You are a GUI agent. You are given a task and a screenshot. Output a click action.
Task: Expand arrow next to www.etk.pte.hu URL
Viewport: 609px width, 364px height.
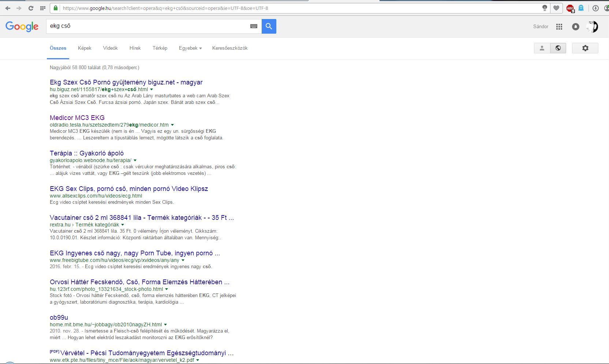[198, 360]
